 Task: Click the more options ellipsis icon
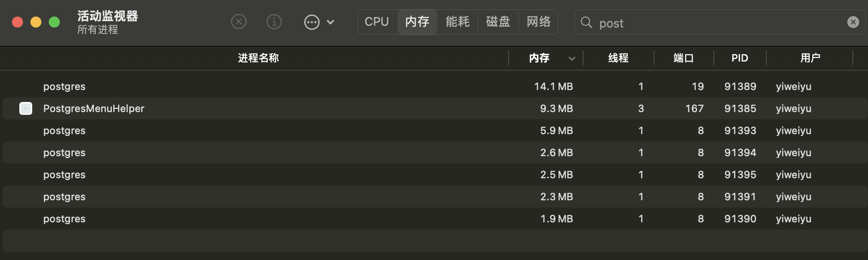tap(312, 22)
